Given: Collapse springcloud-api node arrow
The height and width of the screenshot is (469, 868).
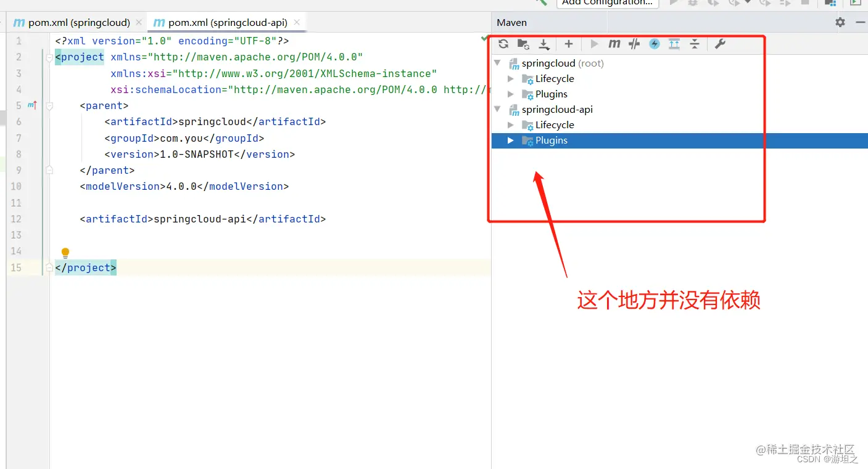Looking at the screenshot, I should (497, 109).
